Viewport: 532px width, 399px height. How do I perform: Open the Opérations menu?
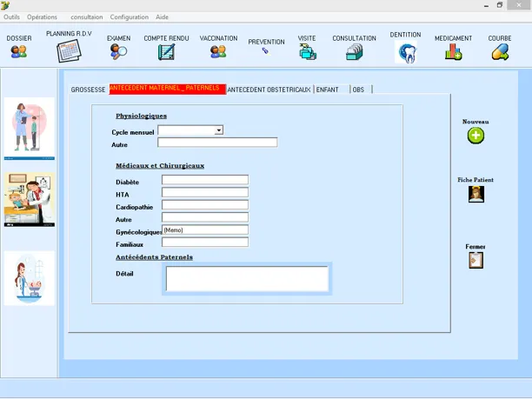(42, 17)
